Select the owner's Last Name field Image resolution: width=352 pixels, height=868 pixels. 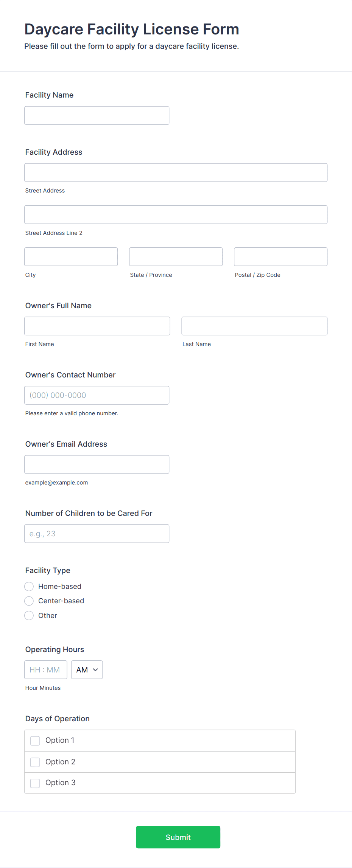(254, 326)
